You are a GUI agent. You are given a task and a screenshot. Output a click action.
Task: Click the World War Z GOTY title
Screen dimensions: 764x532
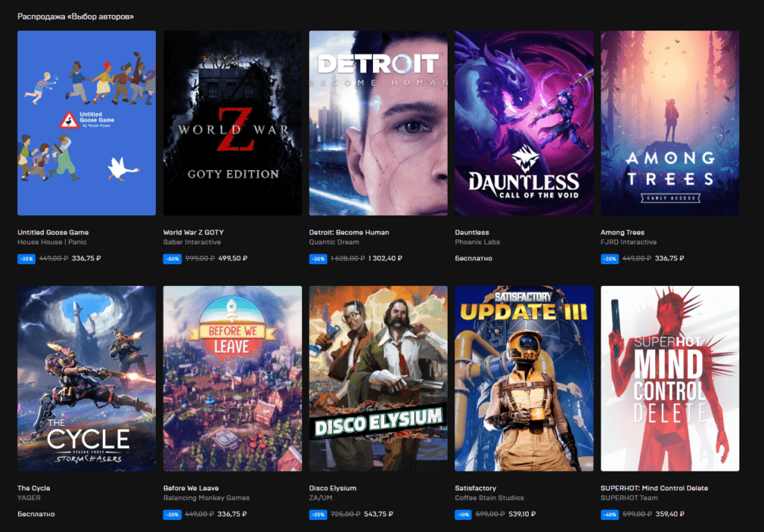193,232
